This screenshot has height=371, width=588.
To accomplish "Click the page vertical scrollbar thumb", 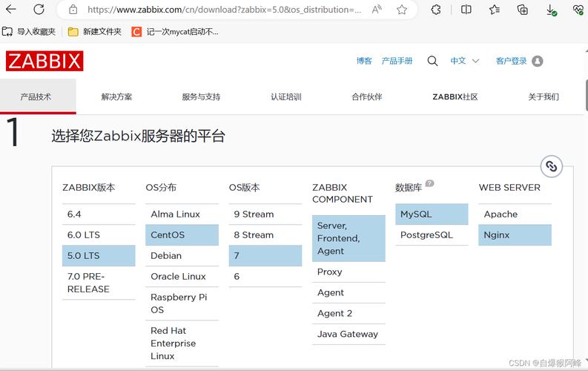I will (586, 95).
